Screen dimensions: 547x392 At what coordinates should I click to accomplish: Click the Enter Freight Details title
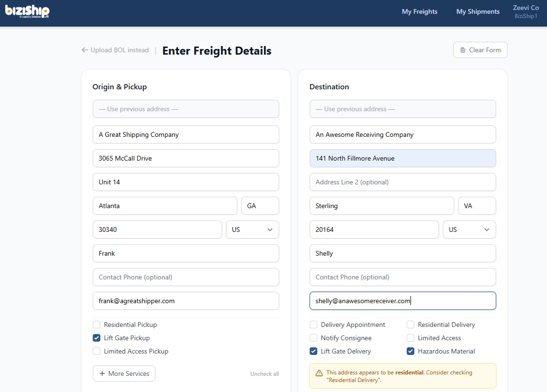217,51
